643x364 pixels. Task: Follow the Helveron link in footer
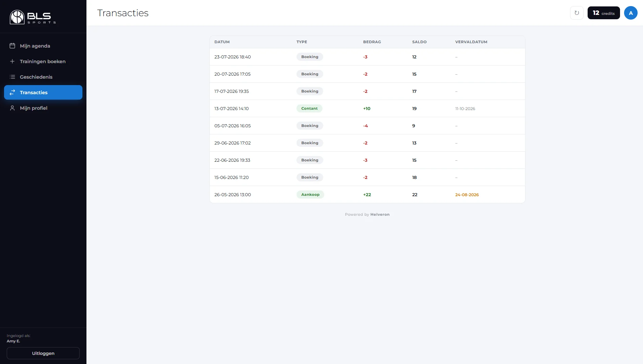(380, 214)
